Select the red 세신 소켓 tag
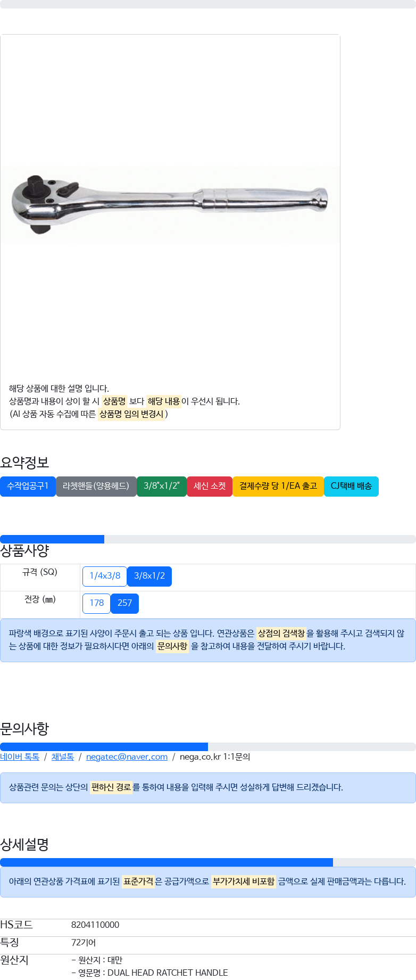Image resolution: width=416 pixels, height=980 pixels. 210,486
